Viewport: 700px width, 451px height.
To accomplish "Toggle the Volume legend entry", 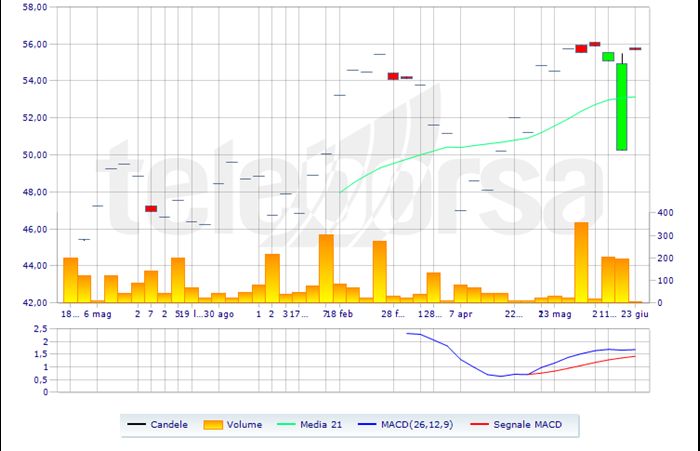I will coord(233,425).
